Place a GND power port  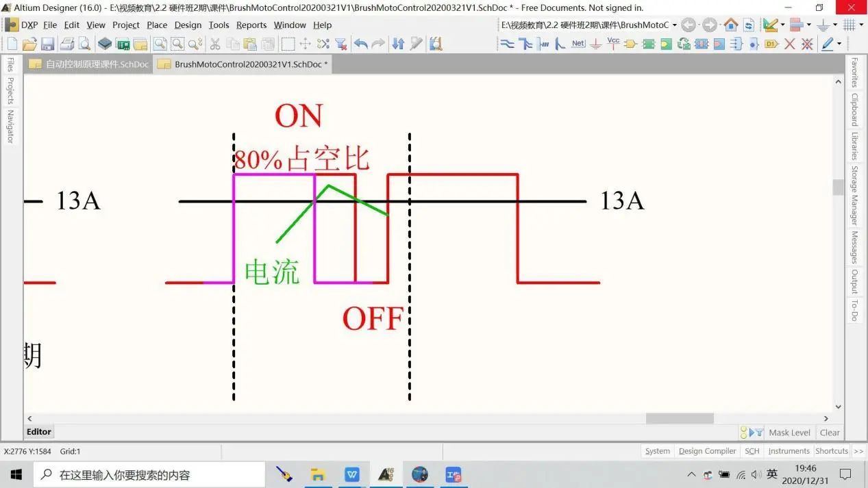click(x=596, y=44)
